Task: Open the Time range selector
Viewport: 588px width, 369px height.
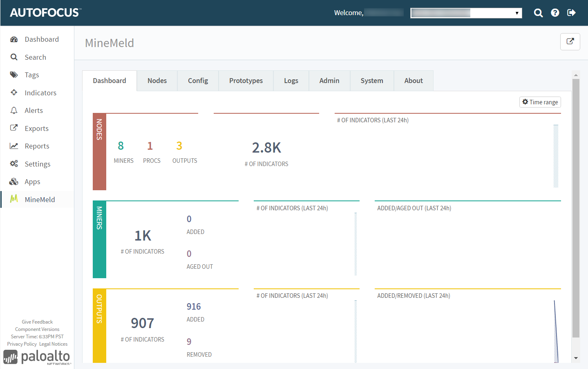Action: coord(540,102)
